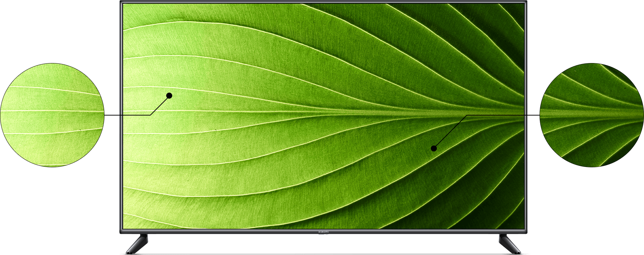644x255 pixels.
Task: Click the black callout dot on light-green leaf area
Action: tap(169, 95)
